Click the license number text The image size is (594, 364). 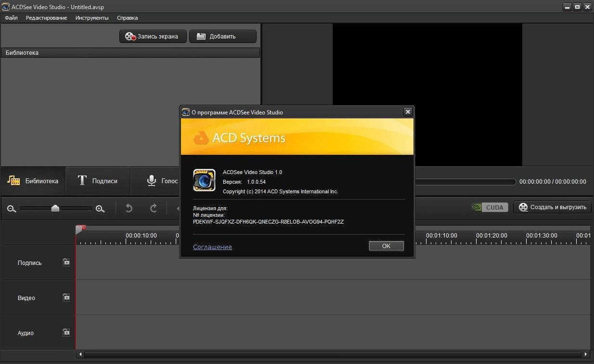[268, 222]
